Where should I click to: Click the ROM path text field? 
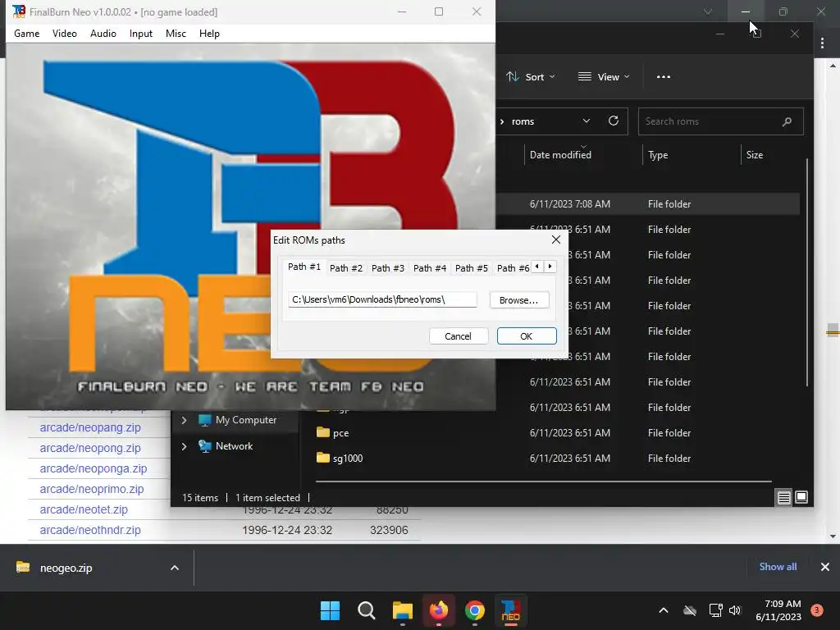coord(382,299)
